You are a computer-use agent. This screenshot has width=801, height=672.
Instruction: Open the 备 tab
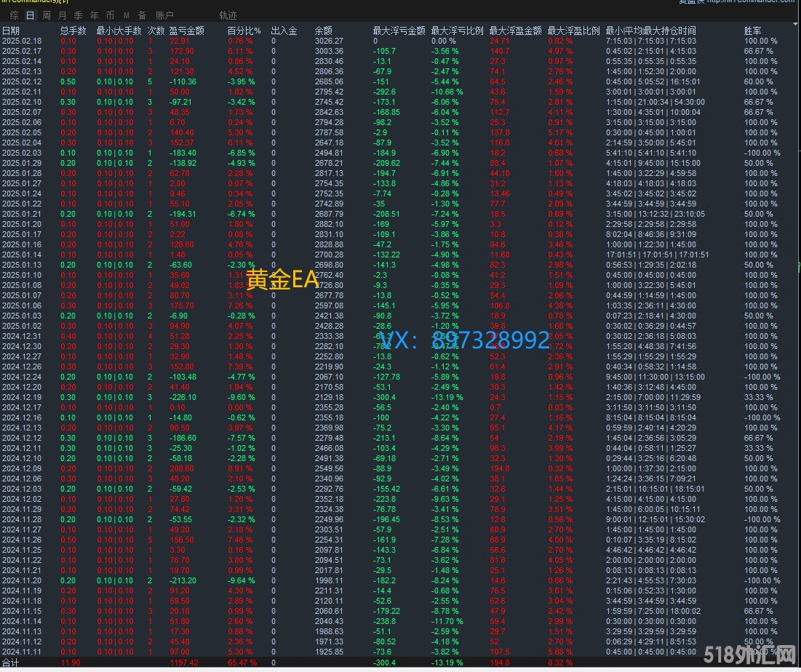(142, 15)
